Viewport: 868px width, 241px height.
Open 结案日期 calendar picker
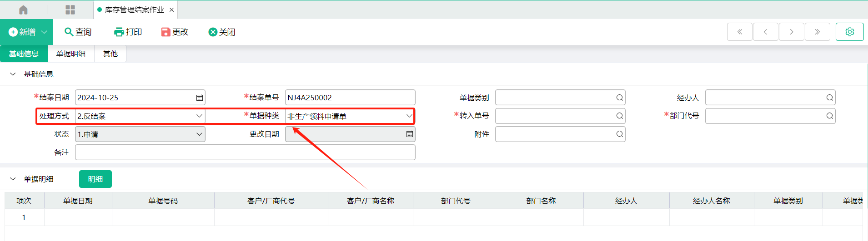pyautogui.click(x=199, y=98)
